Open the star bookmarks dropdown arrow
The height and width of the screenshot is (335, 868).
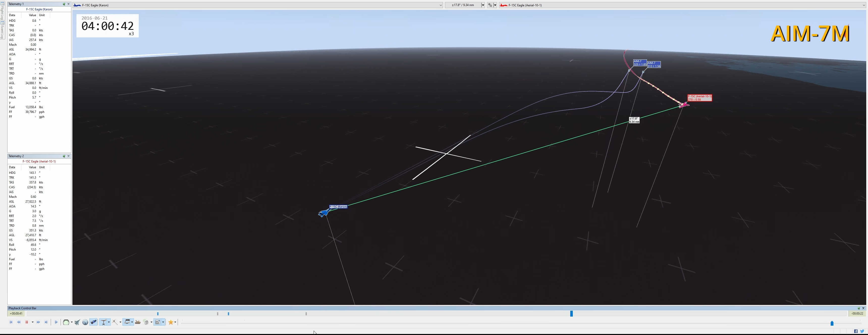[175, 322]
